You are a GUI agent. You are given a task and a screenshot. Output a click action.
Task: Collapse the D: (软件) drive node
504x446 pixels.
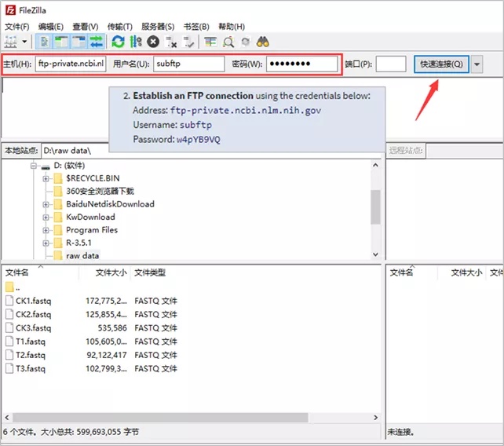tap(34, 166)
